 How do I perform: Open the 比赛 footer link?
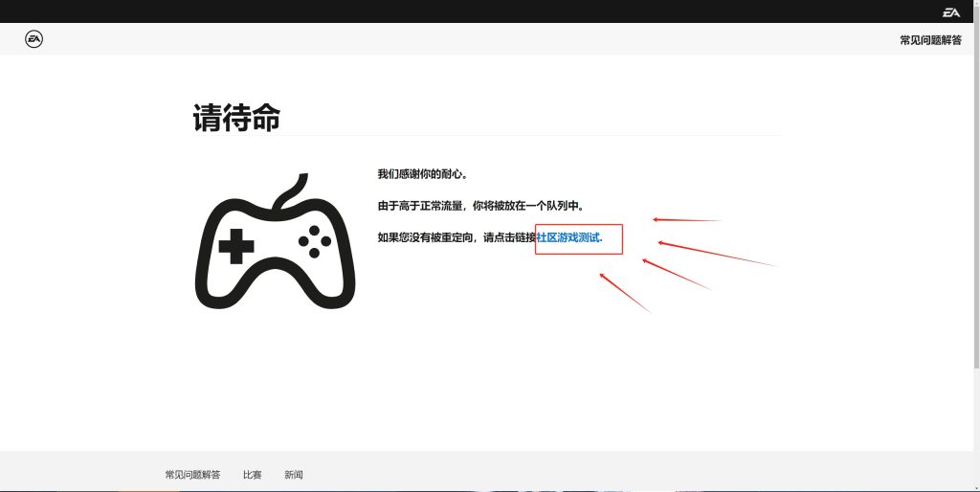(253, 475)
